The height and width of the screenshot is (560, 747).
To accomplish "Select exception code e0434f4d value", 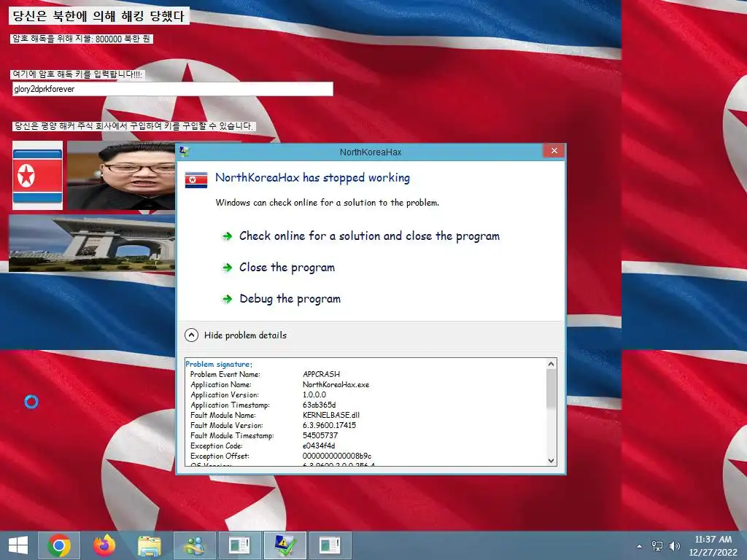I will tap(319, 446).
